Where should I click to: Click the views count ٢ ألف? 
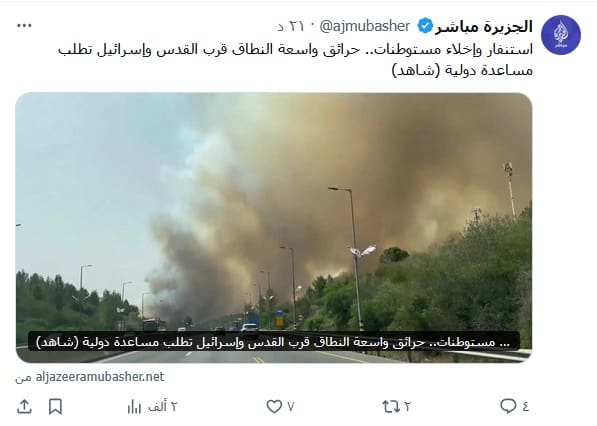coord(163,407)
